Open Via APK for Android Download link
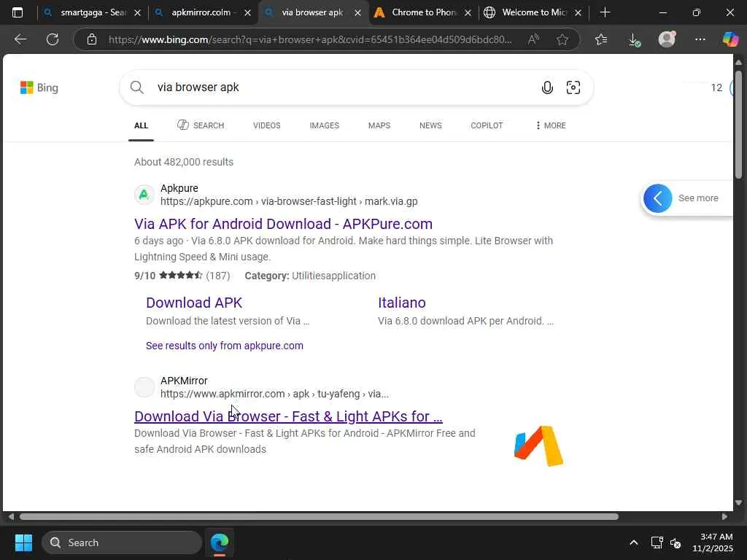The height and width of the screenshot is (560, 747). click(x=284, y=224)
